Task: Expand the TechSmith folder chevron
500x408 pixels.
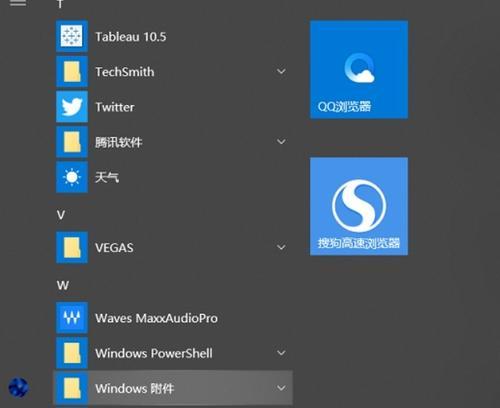Action: [x=281, y=71]
